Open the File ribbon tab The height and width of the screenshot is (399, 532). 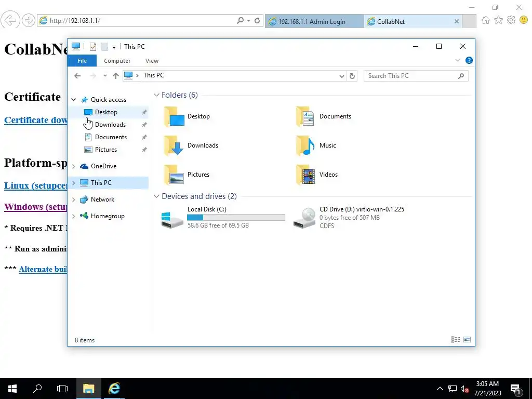coord(82,61)
